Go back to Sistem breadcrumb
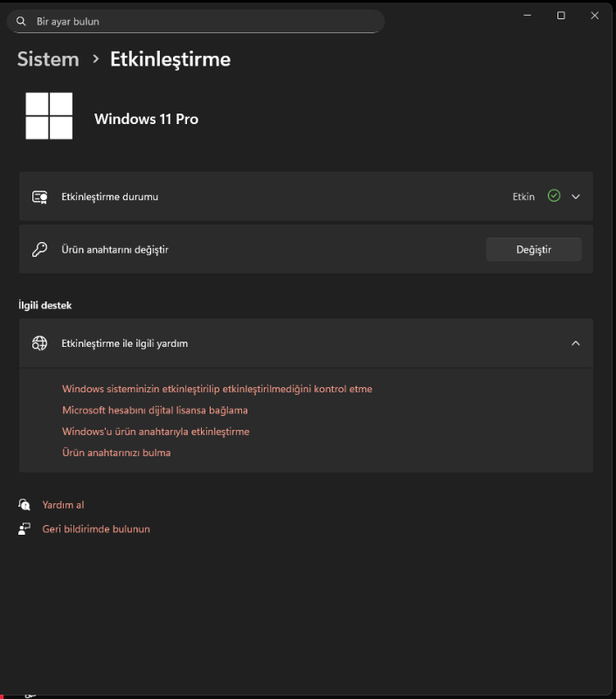616x699 pixels. coord(48,59)
